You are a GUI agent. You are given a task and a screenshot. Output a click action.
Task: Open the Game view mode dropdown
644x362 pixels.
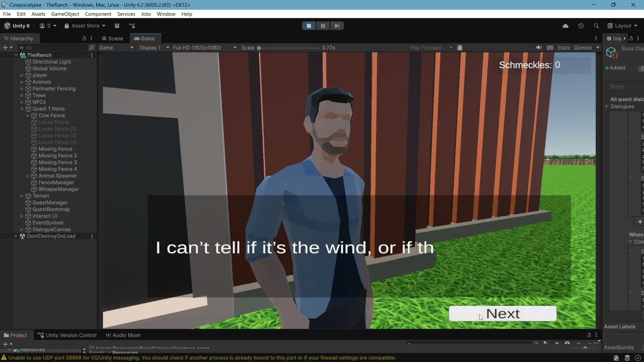tap(116, 47)
